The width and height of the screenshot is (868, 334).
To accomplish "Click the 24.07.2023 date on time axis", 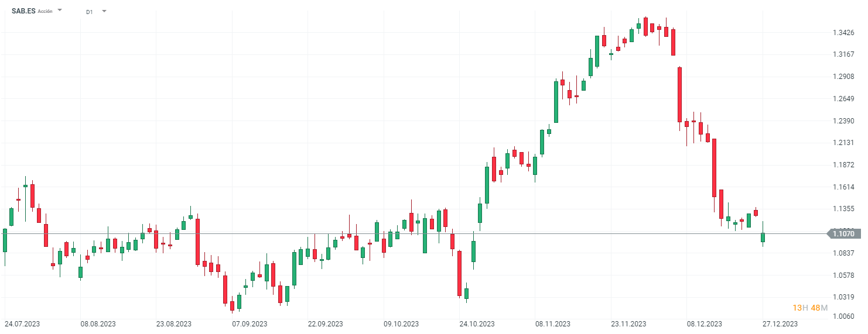I will click(22, 324).
